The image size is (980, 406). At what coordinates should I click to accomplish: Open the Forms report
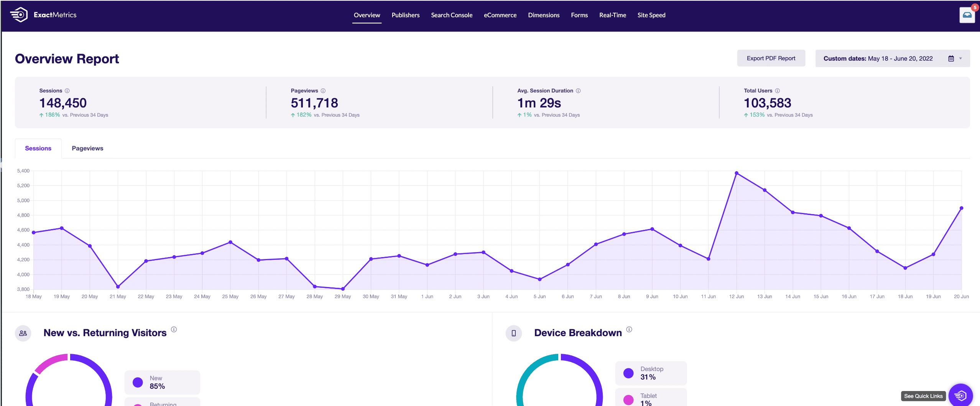(x=579, y=15)
